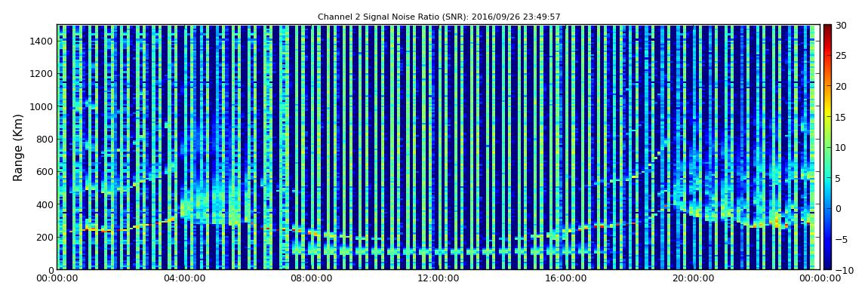868x307 pixels.
Task: Click the colorbar tick label '20'
Action: [840, 86]
